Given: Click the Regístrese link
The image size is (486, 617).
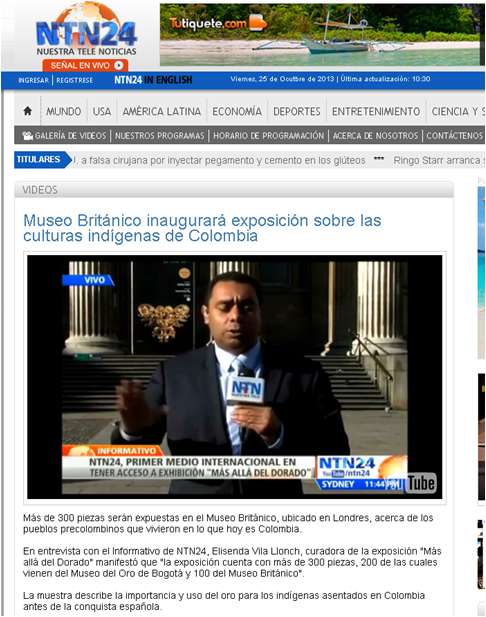Looking at the screenshot, I should coord(74,80).
